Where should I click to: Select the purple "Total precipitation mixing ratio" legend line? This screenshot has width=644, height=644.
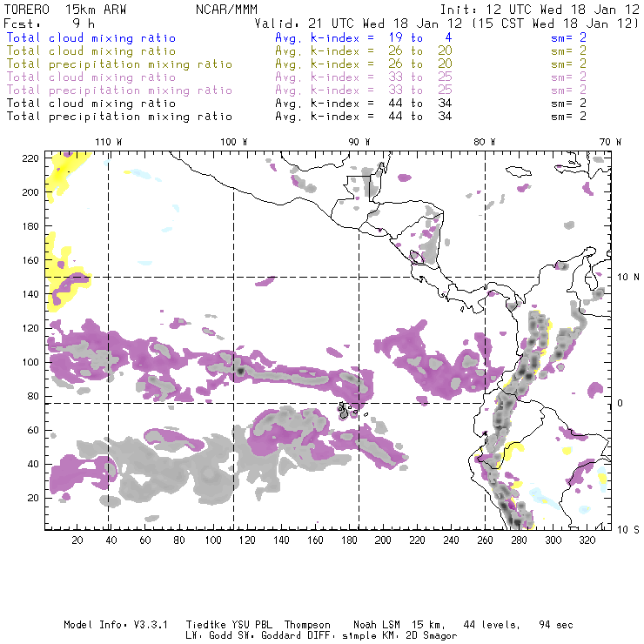(119, 91)
